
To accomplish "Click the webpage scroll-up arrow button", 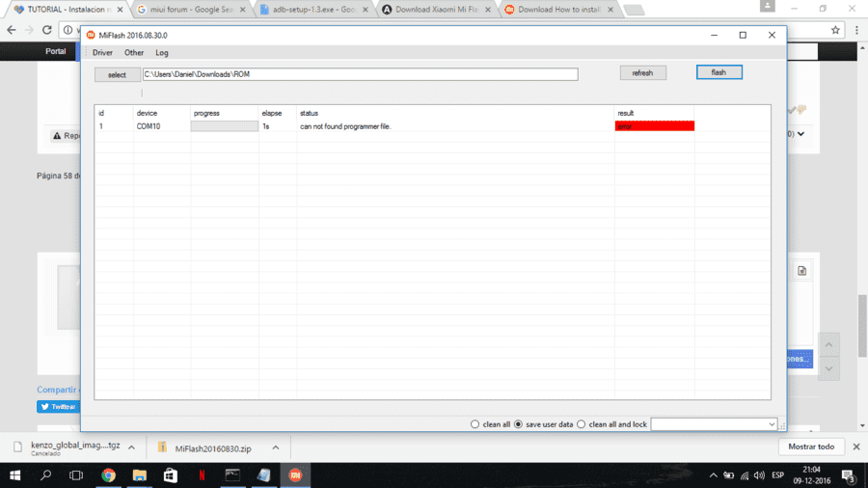I will tap(828, 344).
